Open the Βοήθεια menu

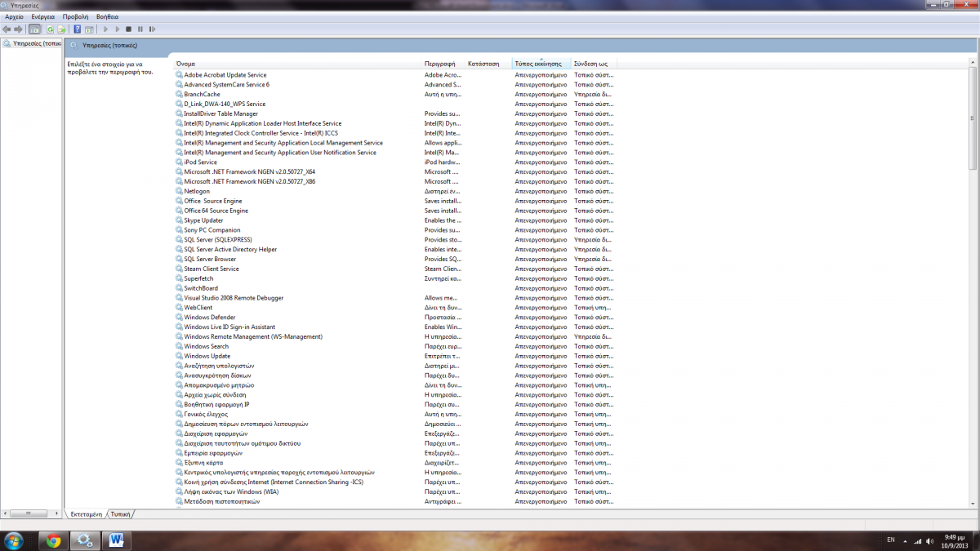click(x=107, y=16)
